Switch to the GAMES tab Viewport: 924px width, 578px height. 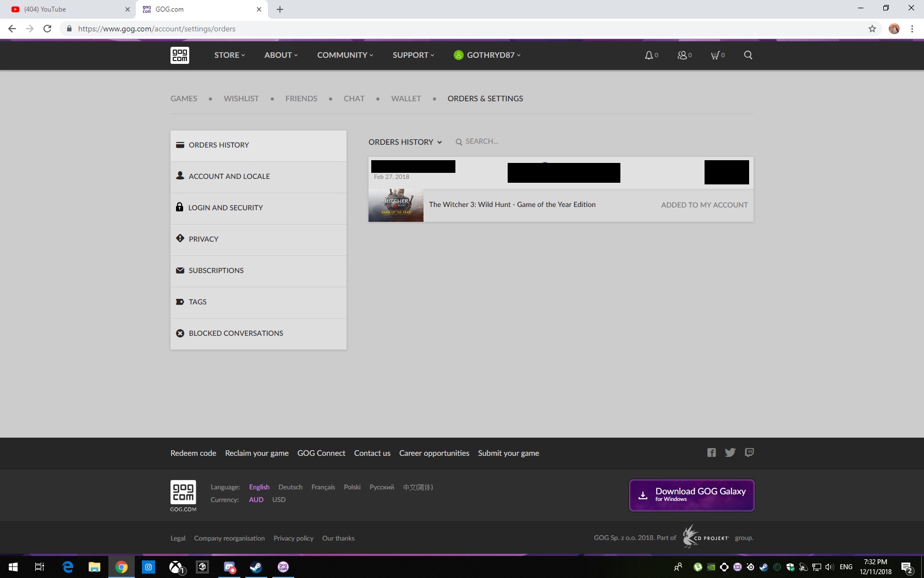[184, 99]
